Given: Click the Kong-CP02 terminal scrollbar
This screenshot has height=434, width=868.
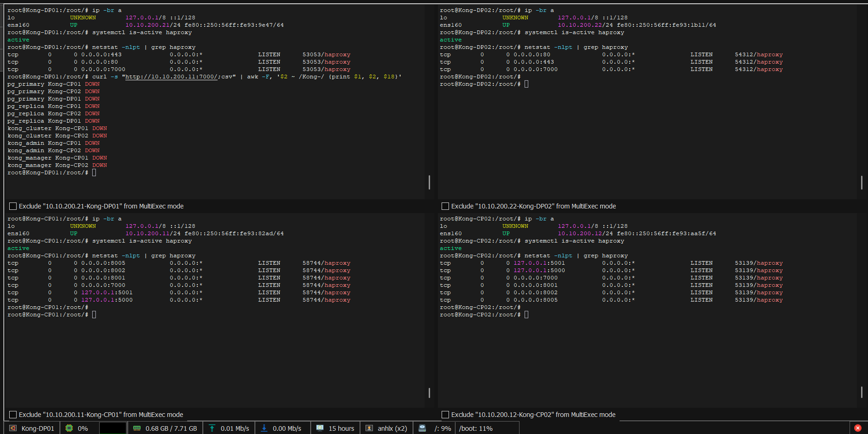Looking at the screenshot, I should (862, 392).
